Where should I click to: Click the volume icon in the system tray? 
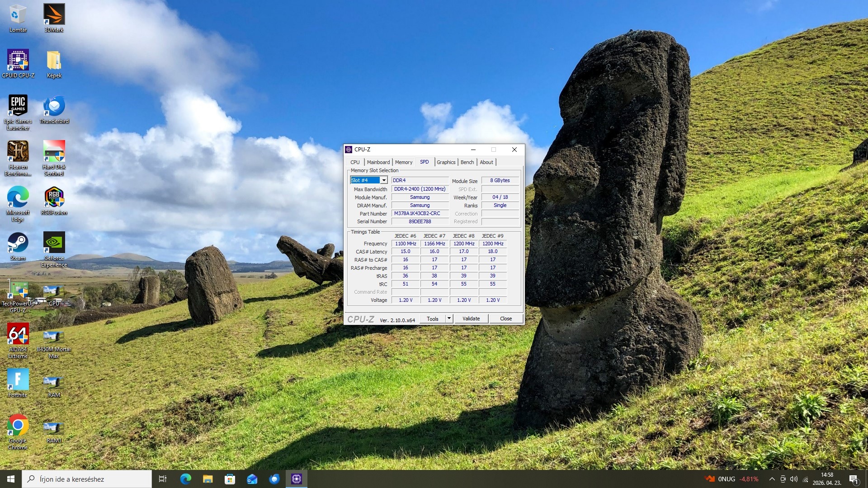[x=794, y=479]
